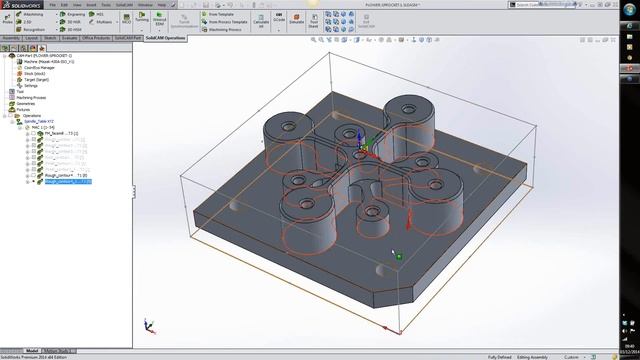
Task: Click the Windows Start orb
Action: coord(629,10)
